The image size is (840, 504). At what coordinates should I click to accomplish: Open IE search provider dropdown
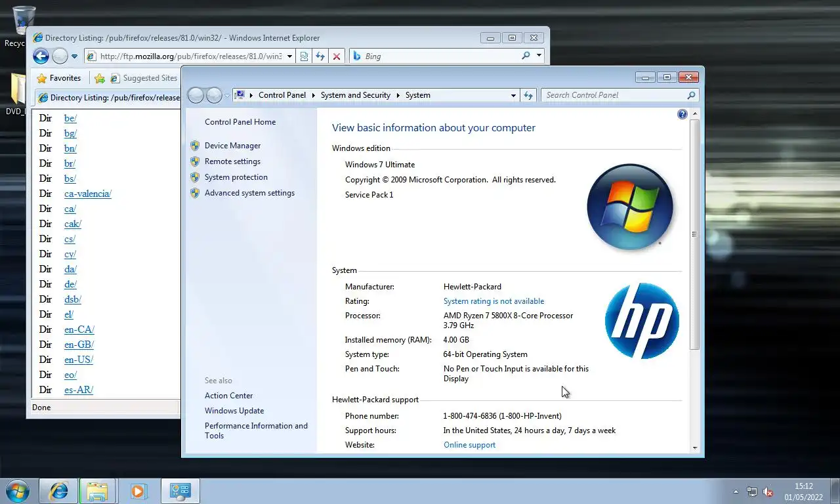coord(539,56)
